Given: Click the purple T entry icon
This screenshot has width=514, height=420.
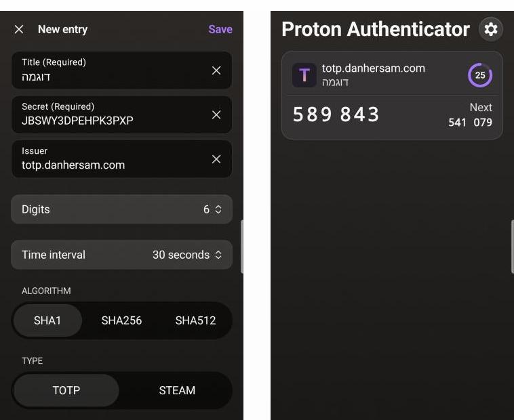Looking at the screenshot, I should 304,75.
